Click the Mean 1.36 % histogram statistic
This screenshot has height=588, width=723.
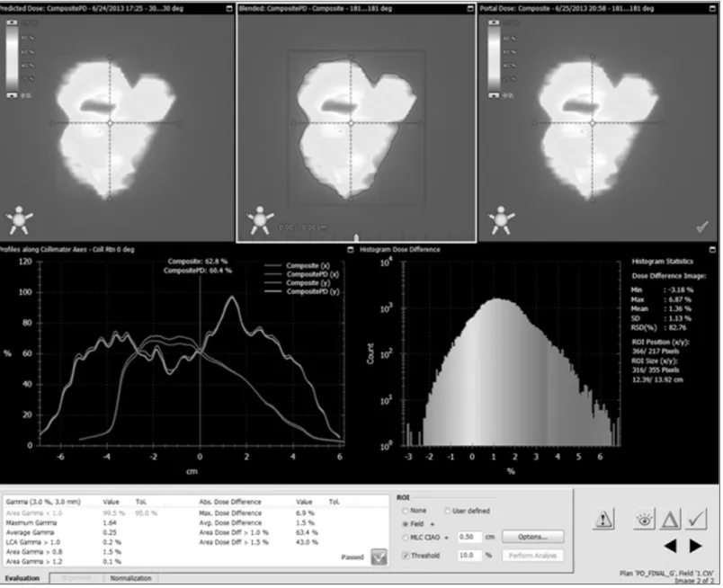[661, 309]
